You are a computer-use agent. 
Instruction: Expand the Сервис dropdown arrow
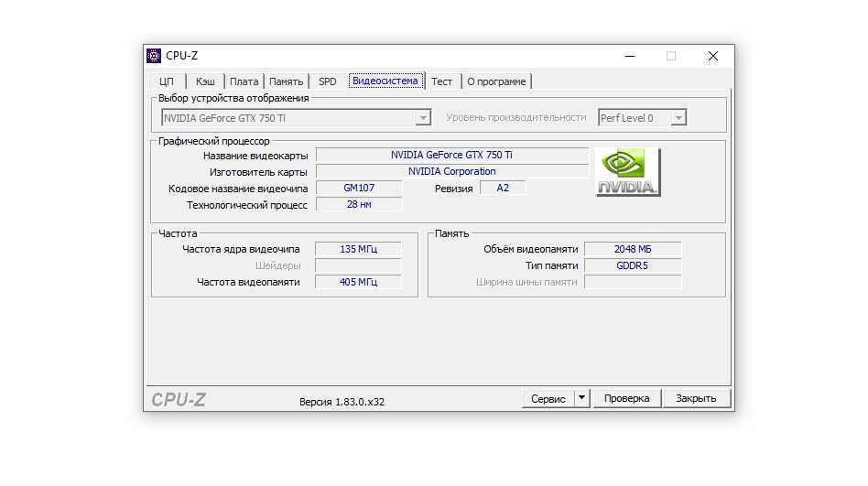581,398
